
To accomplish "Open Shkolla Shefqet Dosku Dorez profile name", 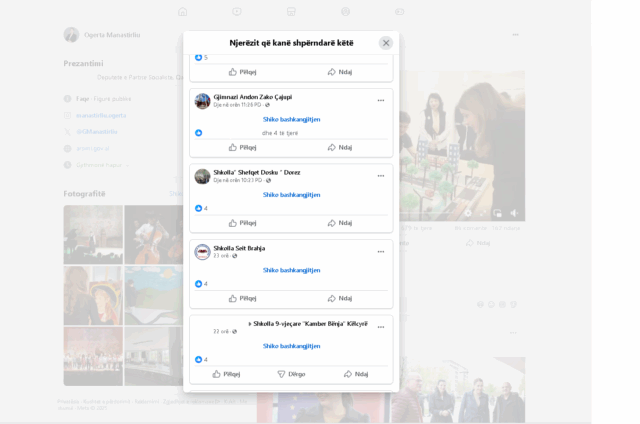I will 257,173.
